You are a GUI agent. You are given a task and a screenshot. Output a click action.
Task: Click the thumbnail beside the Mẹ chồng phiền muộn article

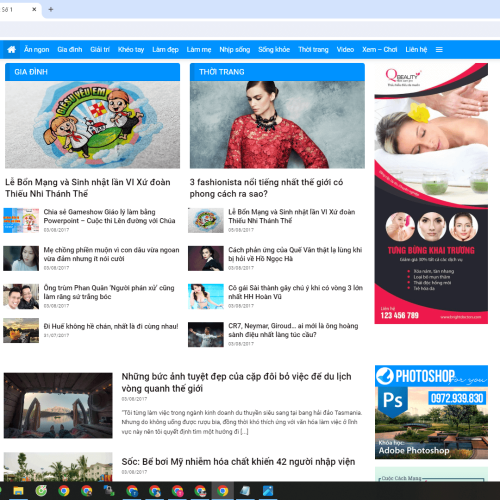click(21, 258)
